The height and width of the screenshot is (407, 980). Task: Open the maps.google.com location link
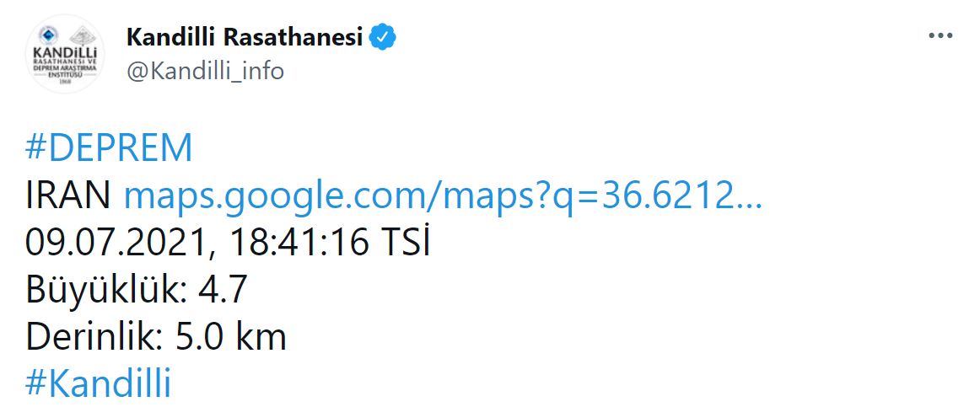(443, 196)
